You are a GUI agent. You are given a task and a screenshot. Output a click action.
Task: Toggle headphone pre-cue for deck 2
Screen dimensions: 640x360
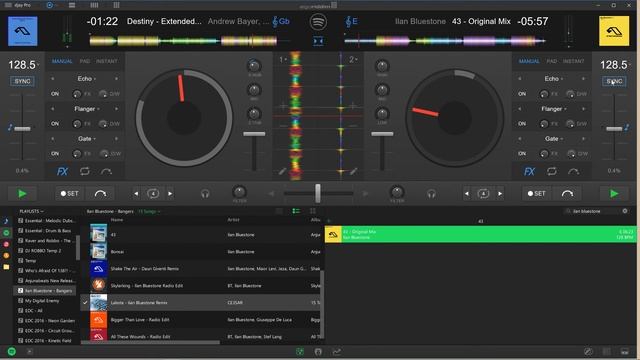tap(431, 194)
